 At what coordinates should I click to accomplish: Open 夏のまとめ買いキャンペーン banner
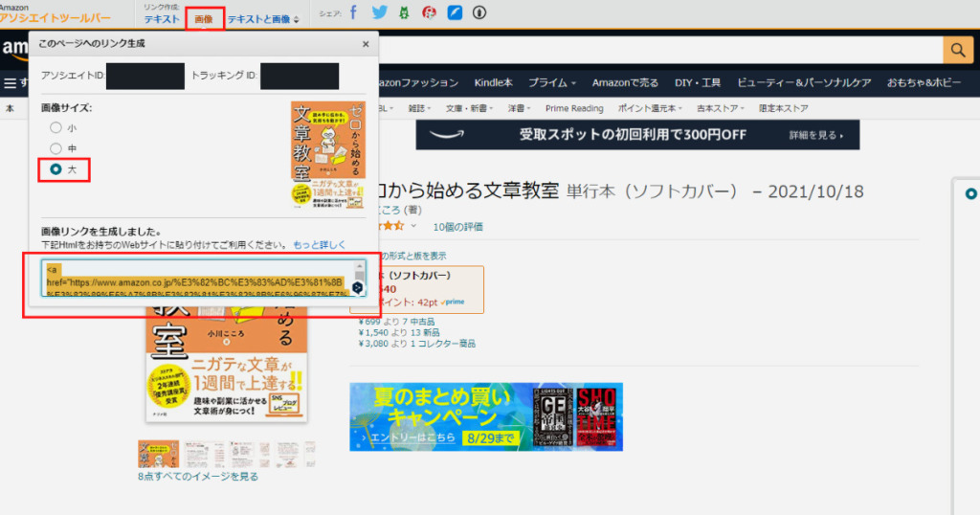(x=486, y=416)
